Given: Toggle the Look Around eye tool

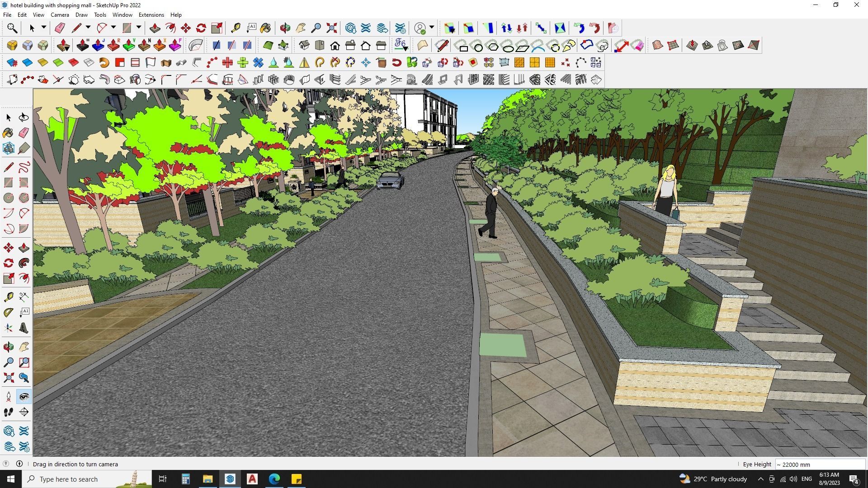Looking at the screenshot, I should [24, 397].
